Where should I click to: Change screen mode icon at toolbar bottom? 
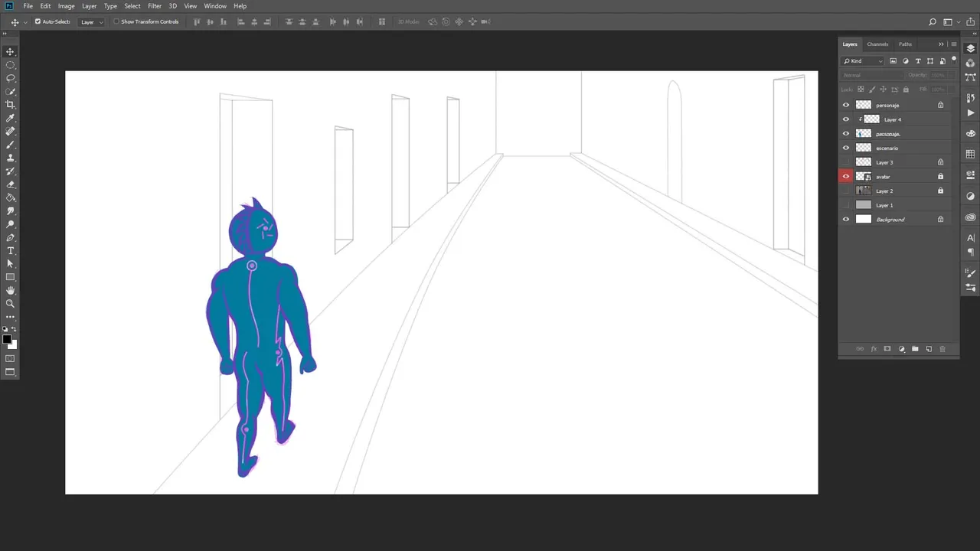click(10, 372)
